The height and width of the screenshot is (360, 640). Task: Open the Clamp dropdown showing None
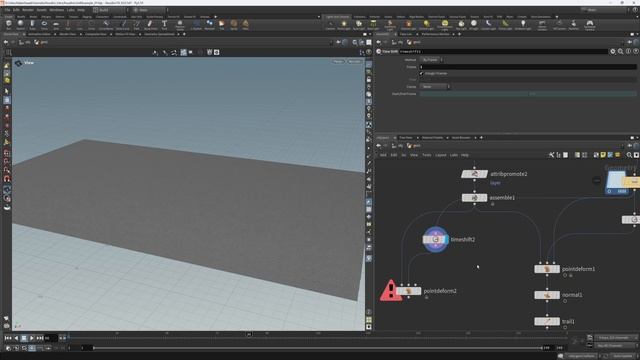pos(435,87)
